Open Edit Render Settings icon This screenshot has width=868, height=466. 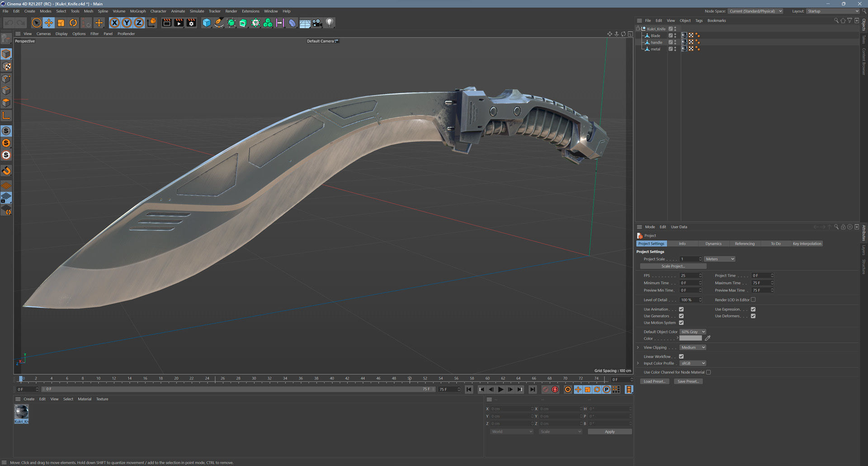pyautogui.click(x=191, y=23)
